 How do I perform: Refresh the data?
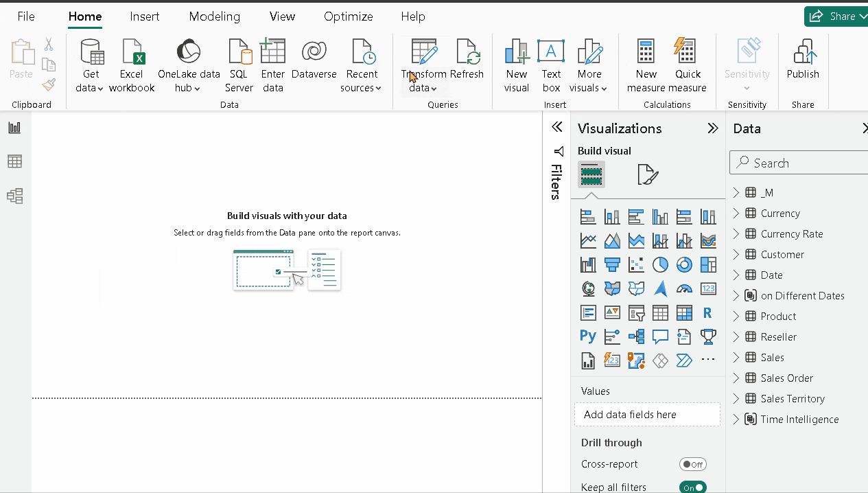click(x=467, y=60)
